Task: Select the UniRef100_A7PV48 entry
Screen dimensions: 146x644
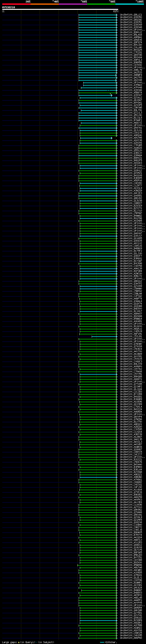Action: (x=131, y=87)
